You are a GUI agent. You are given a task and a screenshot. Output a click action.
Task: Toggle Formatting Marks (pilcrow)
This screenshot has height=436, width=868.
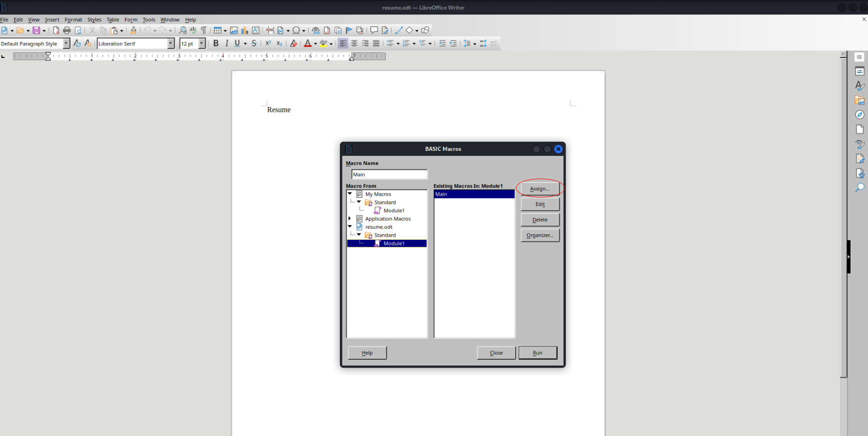pos(204,30)
